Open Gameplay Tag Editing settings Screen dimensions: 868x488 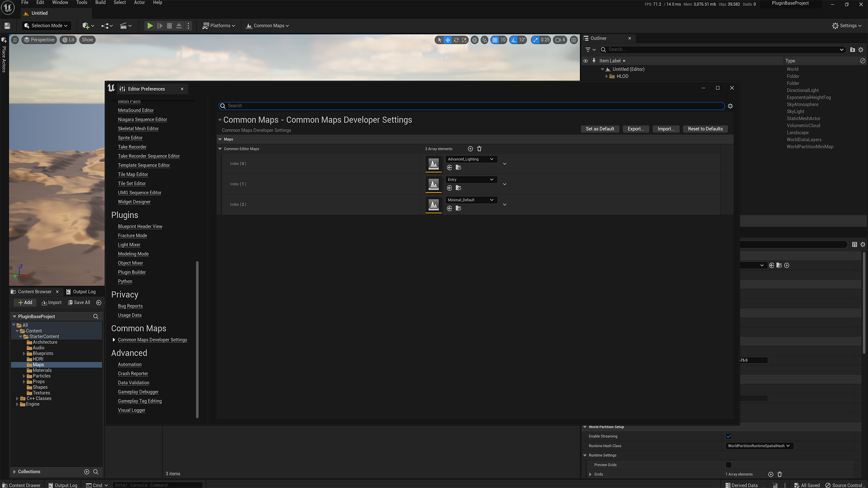click(x=140, y=401)
